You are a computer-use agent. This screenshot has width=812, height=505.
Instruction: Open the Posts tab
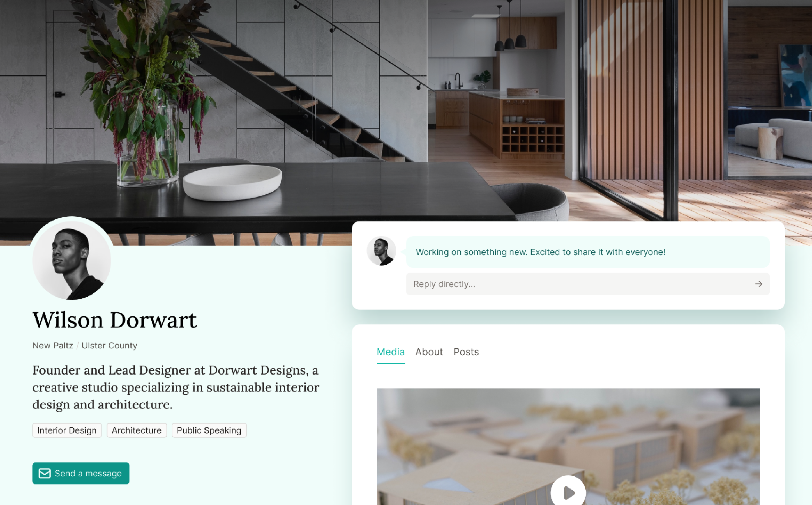point(465,352)
